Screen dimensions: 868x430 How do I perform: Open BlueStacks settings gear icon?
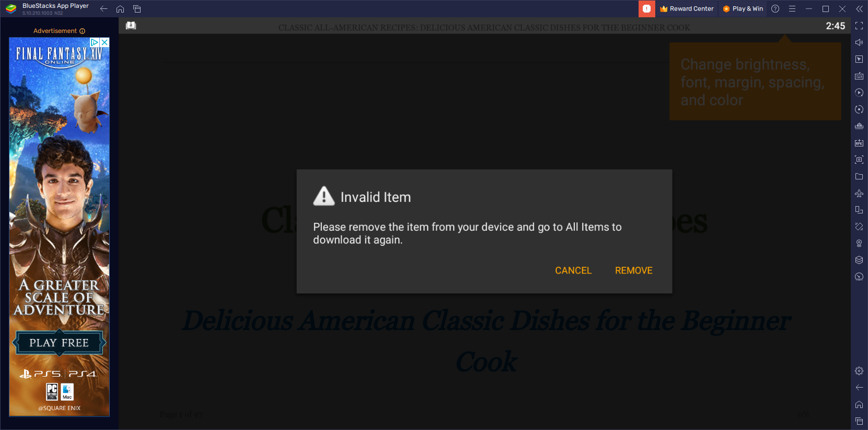click(x=859, y=371)
